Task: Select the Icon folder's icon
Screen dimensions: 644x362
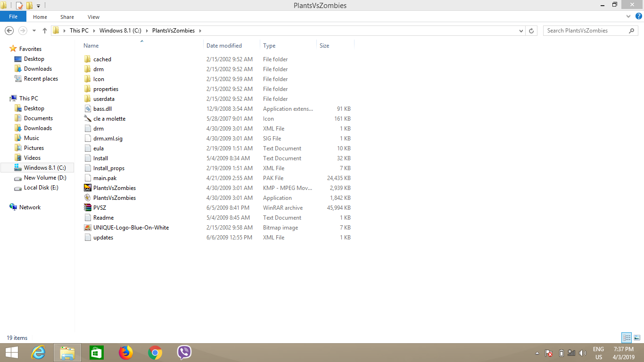Action: pos(87,79)
